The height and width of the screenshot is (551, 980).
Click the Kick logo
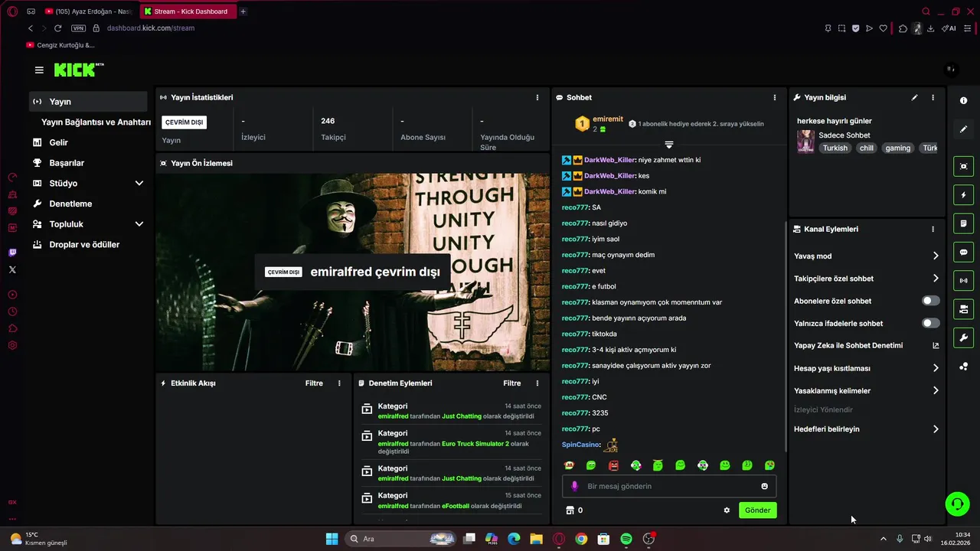[78, 70]
